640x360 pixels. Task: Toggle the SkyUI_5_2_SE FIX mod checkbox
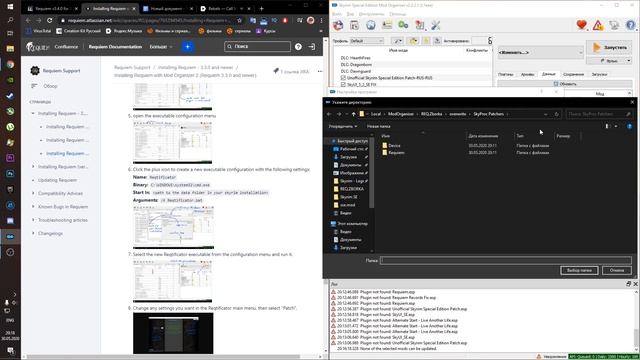click(x=343, y=84)
